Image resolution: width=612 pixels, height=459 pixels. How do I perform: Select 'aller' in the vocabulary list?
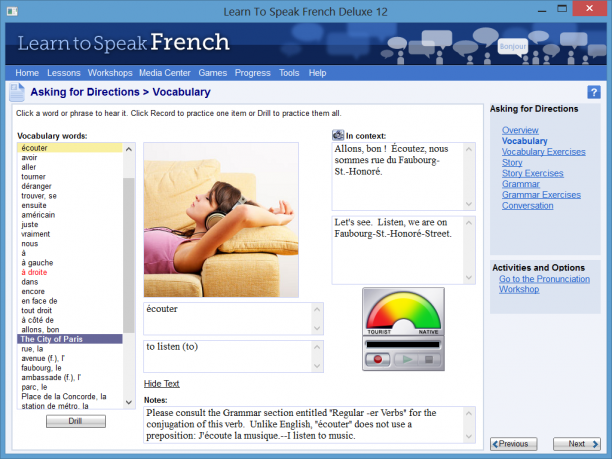click(70, 167)
